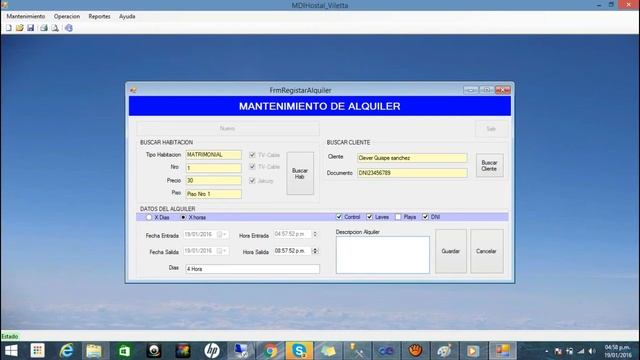Show hidden system tray icons arrow
The image size is (640, 360).
pos(547,351)
